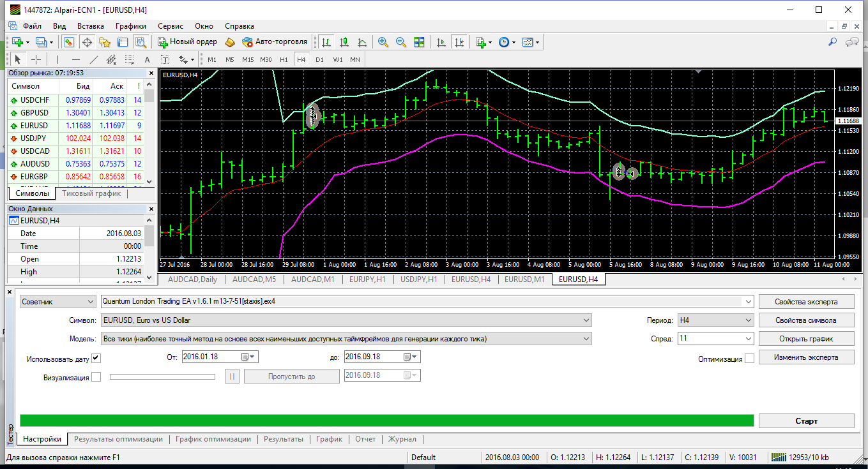868x469 pixels.
Task: Select the text tool 'A'
Action: [148, 59]
